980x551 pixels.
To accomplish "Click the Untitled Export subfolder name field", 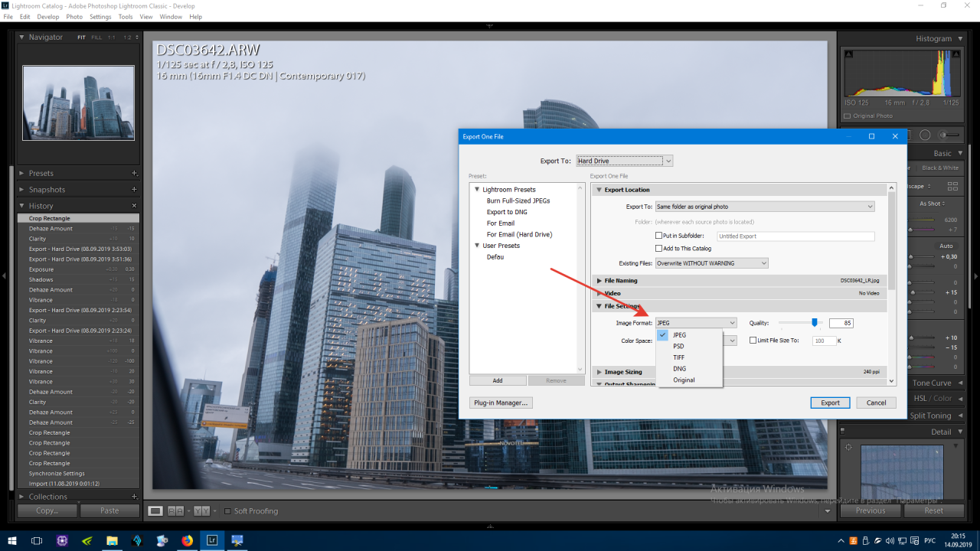I will [795, 236].
